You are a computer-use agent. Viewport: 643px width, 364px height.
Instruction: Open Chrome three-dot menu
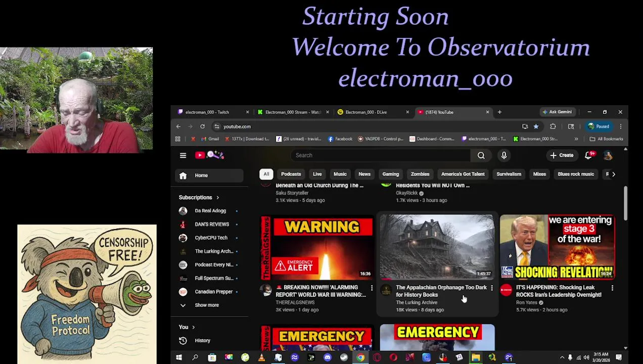pos(621,126)
